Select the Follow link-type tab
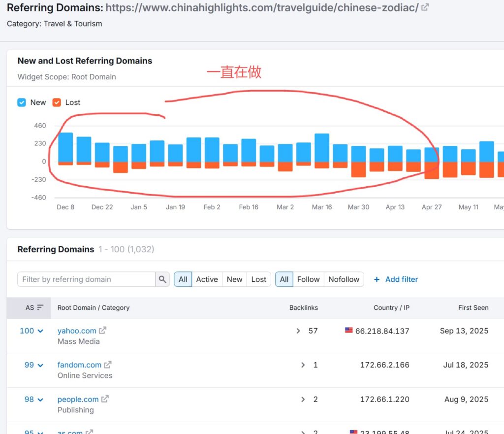The width and height of the screenshot is (504, 434). 309,279
